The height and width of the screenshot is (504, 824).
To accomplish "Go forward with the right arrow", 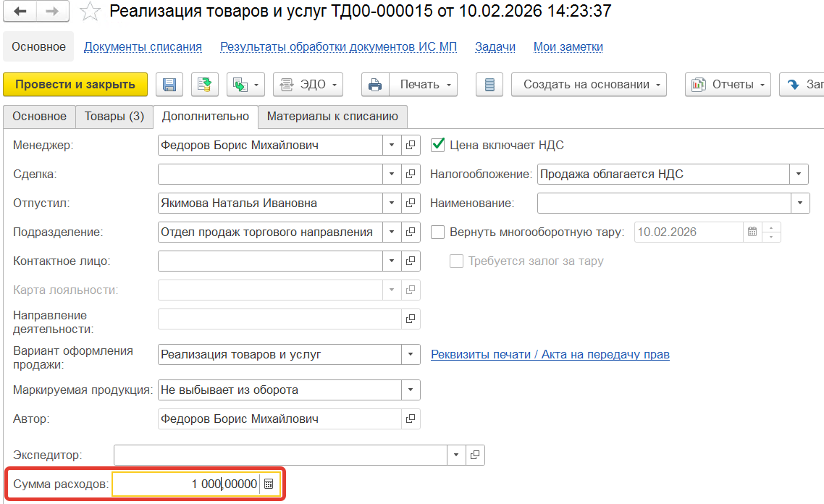I will pyautogui.click(x=53, y=11).
